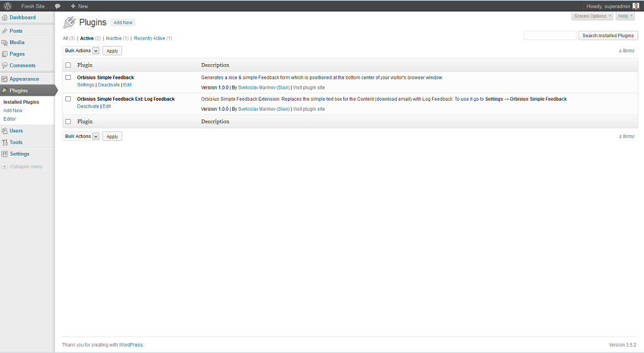Open the WordPress link in footer

[131, 345]
